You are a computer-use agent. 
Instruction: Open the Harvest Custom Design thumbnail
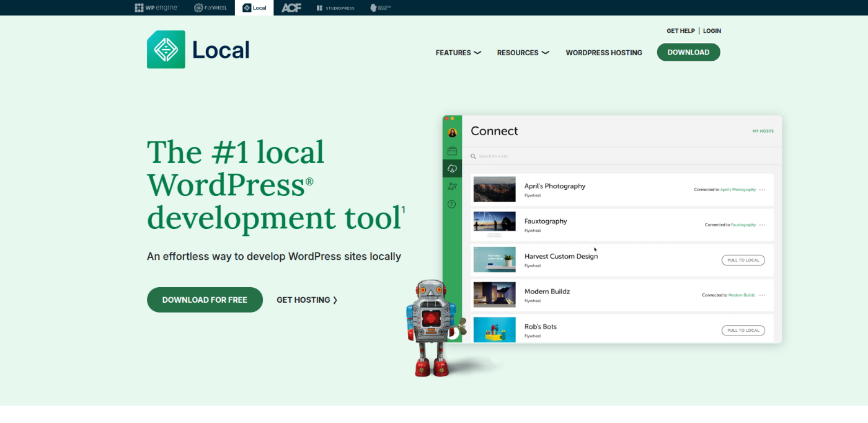pos(495,260)
